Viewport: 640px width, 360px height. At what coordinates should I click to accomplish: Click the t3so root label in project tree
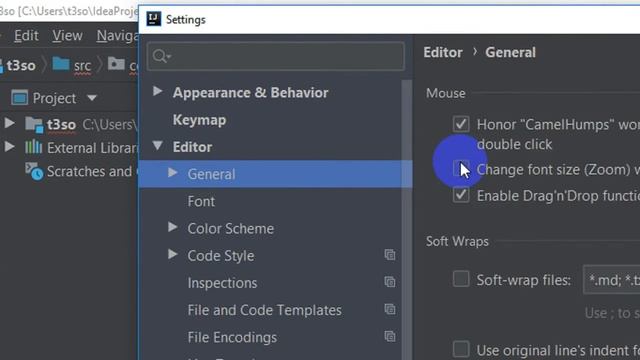61,124
